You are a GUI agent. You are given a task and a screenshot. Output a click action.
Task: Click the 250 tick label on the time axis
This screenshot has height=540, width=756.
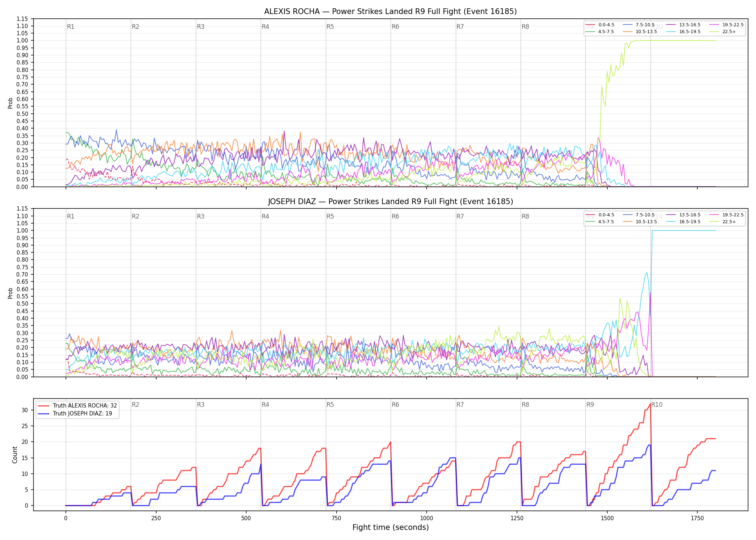(x=156, y=518)
